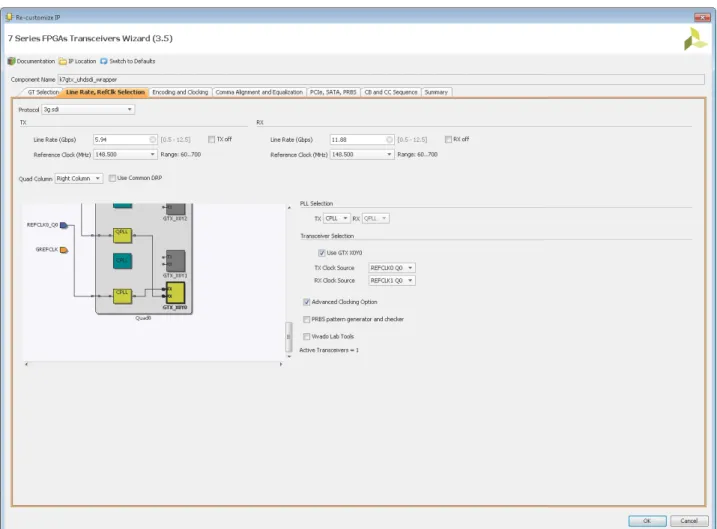This screenshot has width=717, height=529.
Task: Expand the Quad Column dropdown
Action: tap(79, 178)
